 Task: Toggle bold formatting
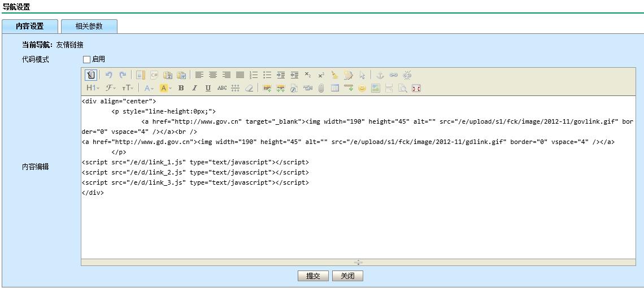[181, 88]
